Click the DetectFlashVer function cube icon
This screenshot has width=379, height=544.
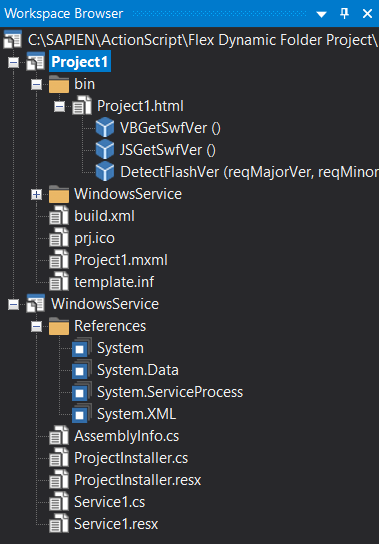tap(105, 171)
